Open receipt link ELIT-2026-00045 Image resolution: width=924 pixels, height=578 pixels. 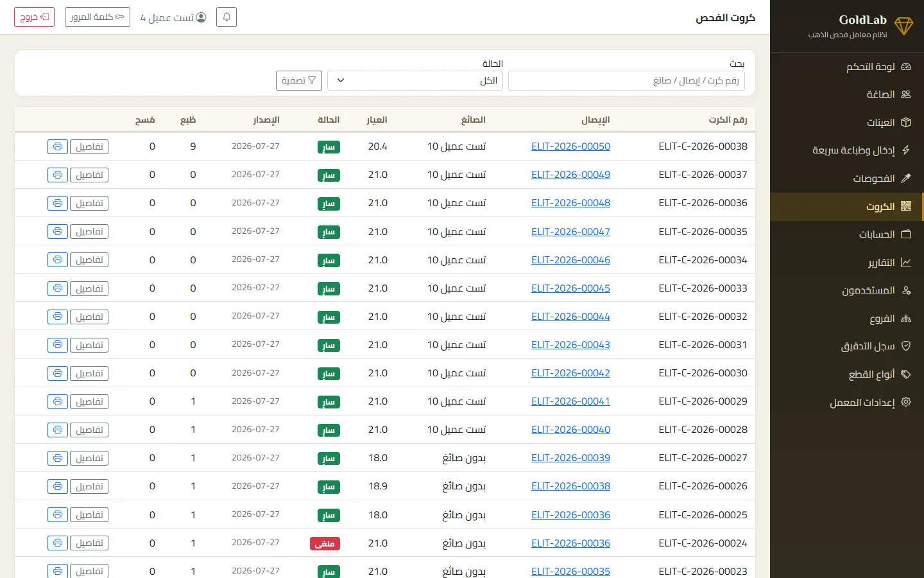(570, 288)
